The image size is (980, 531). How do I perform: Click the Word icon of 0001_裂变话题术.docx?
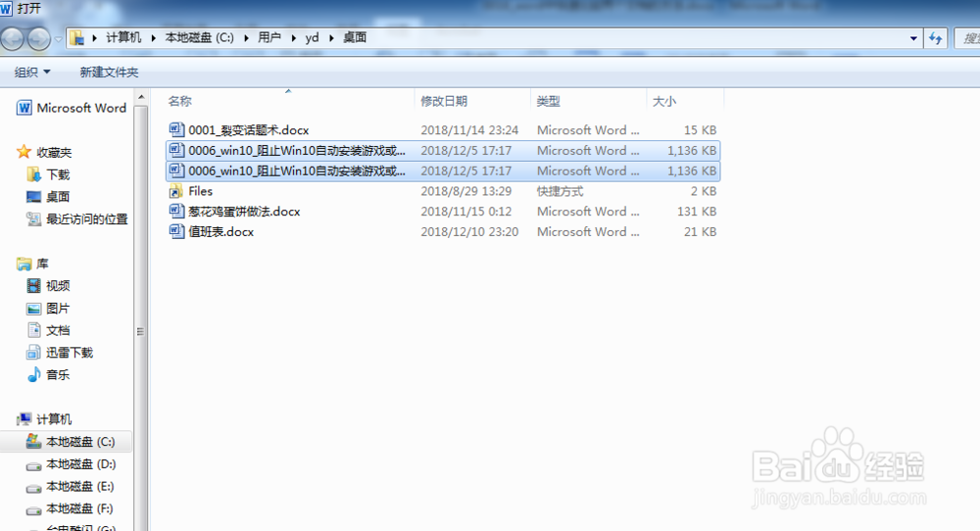coord(176,129)
